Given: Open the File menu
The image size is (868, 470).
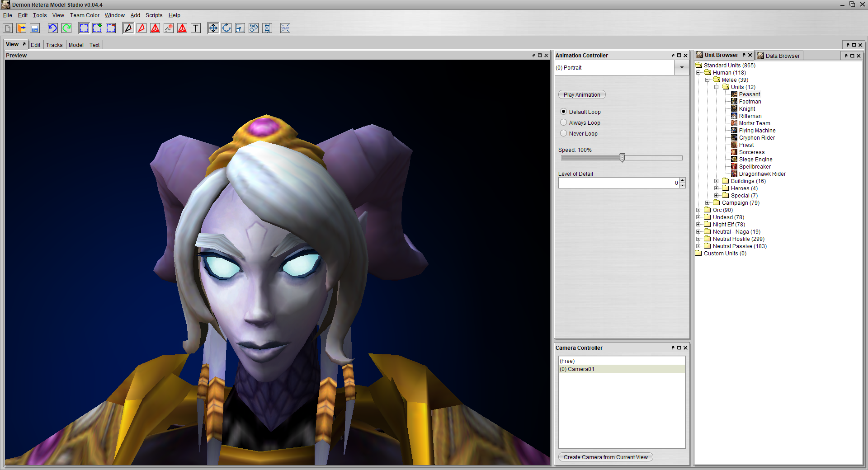Looking at the screenshot, I should (7, 15).
